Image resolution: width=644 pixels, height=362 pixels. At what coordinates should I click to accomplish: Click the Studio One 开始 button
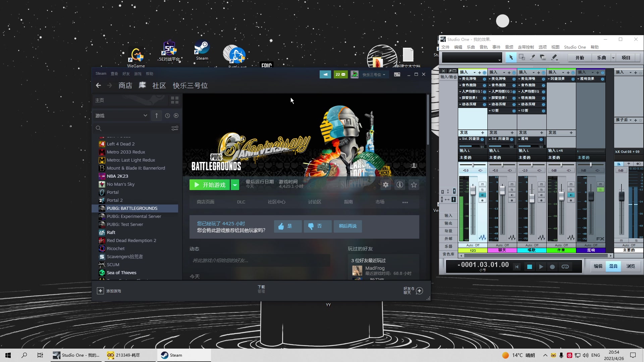pos(580,58)
